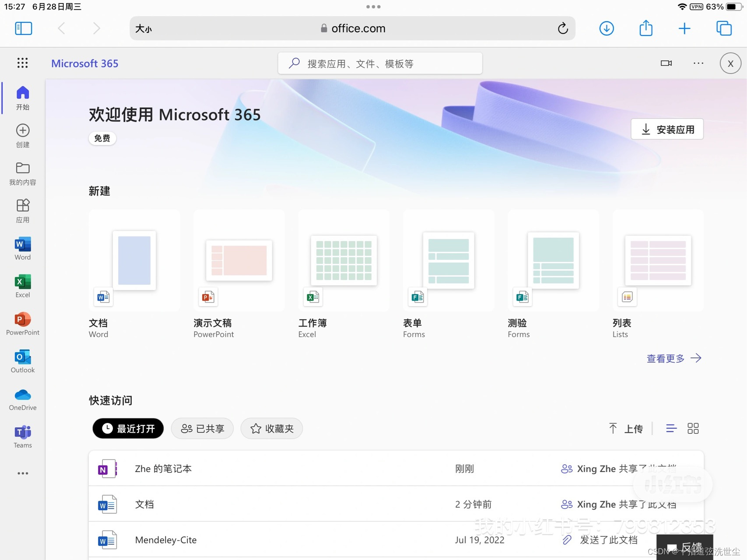Click 上传 upload button
Screen dimensions: 747x560
click(x=626, y=428)
